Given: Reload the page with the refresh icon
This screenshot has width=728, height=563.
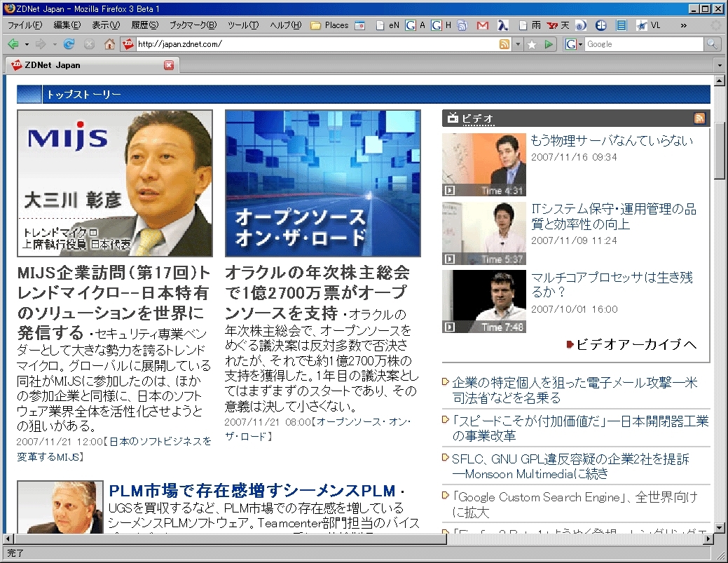Looking at the screenshot, I should [x=69, y=44].
